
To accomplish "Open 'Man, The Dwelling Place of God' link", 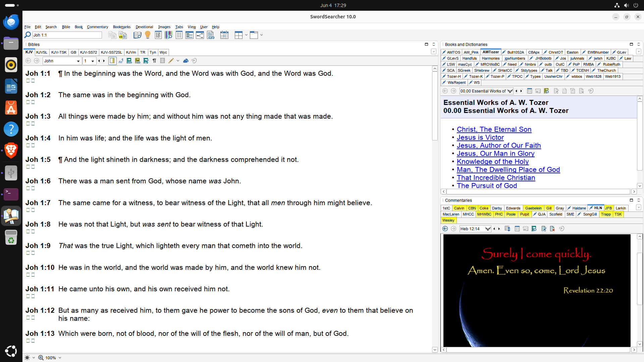I will (x=508, y=170).
